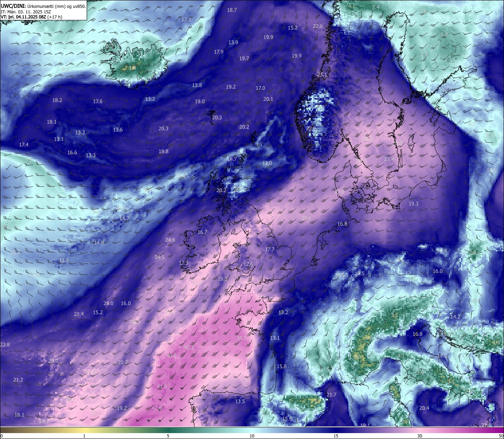Click the 41.5 map value
The width and height of the screenshot is (504, 439).
162,387
